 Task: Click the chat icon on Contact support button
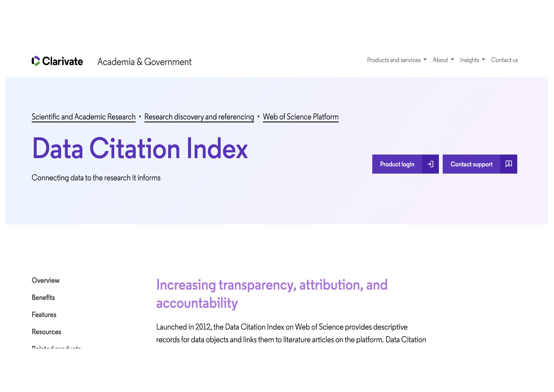508,164
